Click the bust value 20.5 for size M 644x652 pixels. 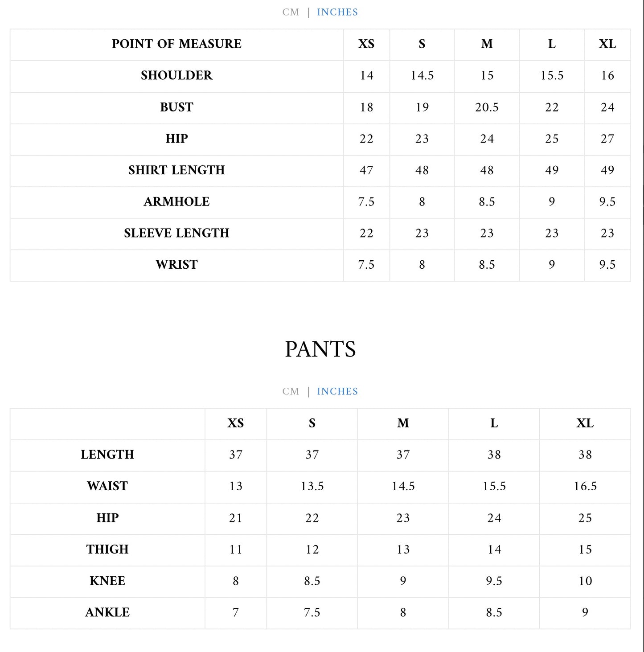487,107
